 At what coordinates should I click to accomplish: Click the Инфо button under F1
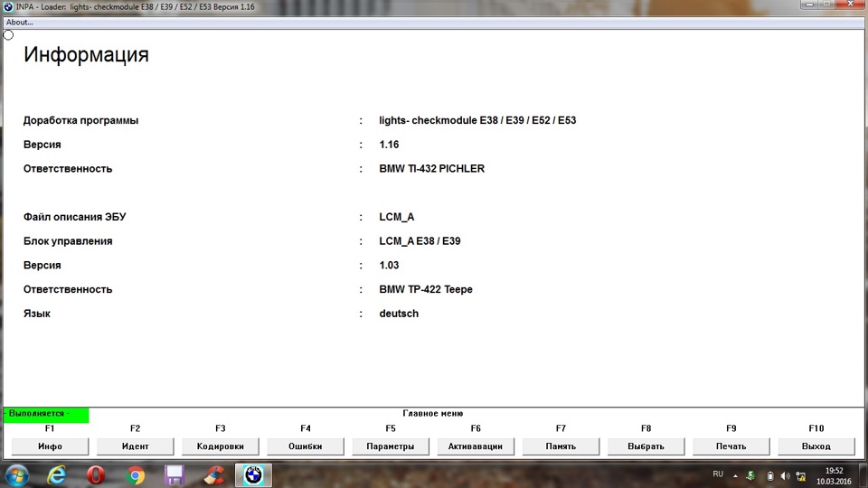(50, 446)
